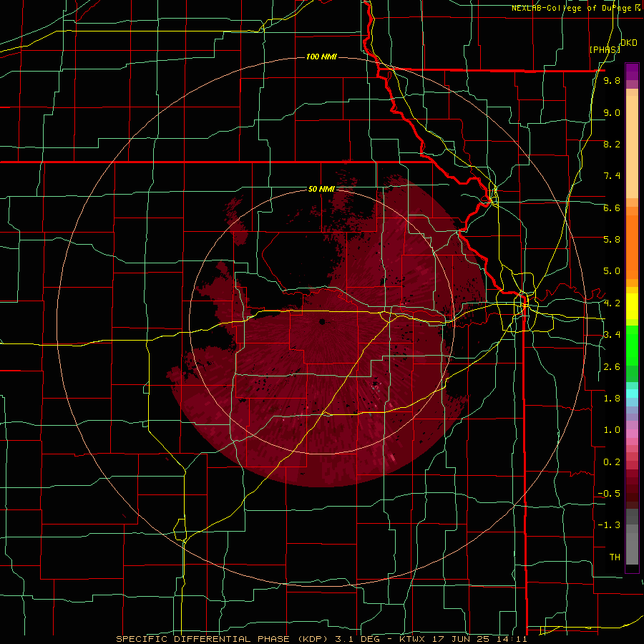
Task: Click the 17 JUN 25 14:11 timestamp
Action: coord(479,639)
